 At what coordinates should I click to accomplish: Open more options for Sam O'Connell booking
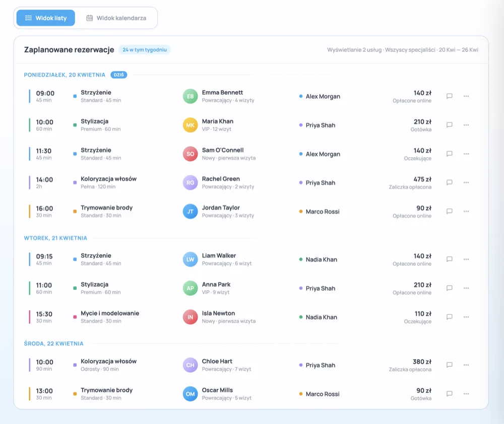(x=466, y=154)
